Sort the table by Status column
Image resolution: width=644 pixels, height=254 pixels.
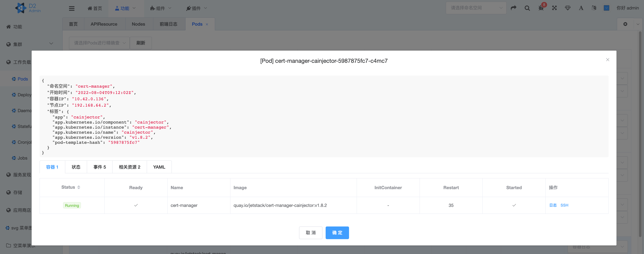[79, 187]
